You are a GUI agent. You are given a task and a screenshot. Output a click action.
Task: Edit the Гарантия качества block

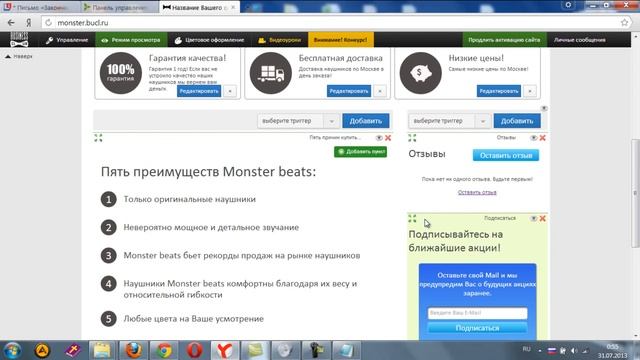pyautogui.click(x=199, y=91)
